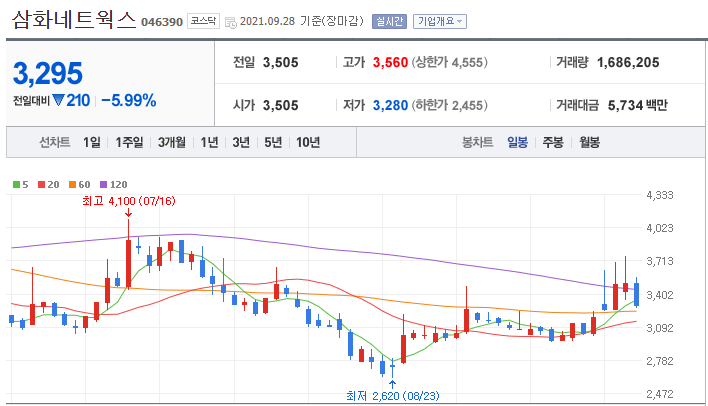This screenshot has height=406, width=708.
Task: Click the 코스닥 market badge
Action: coord(203,21)
